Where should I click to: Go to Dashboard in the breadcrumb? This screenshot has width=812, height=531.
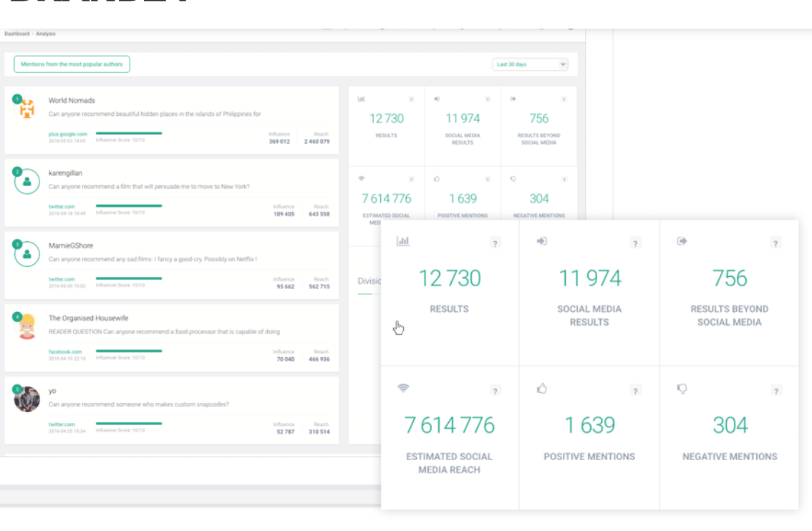pos(16,34)
